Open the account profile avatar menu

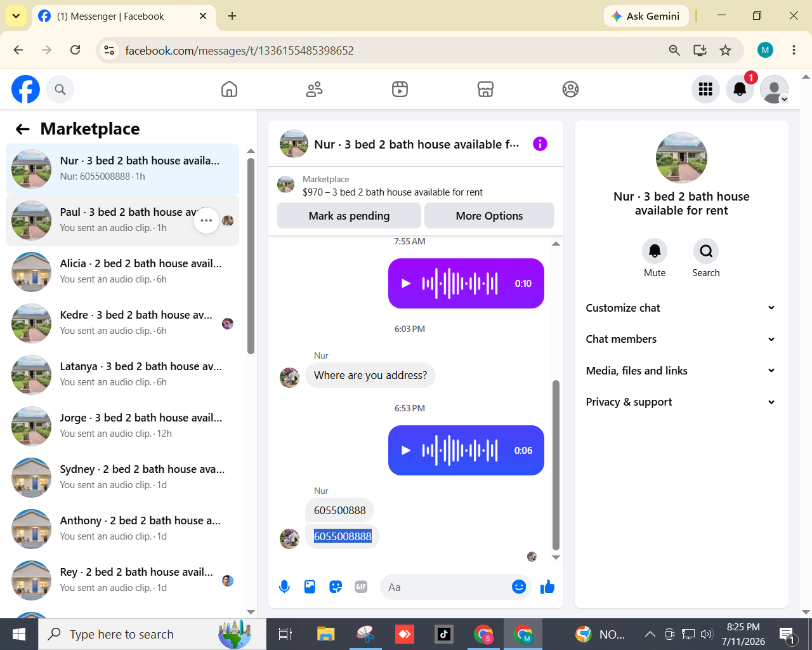774,90
